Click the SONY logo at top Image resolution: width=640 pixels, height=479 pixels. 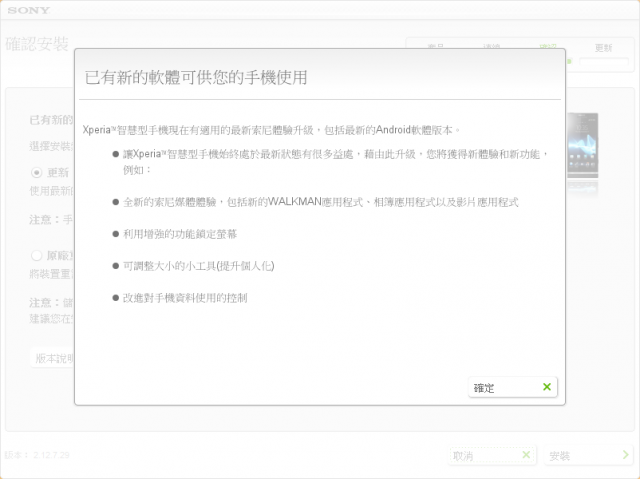(29, 10)
